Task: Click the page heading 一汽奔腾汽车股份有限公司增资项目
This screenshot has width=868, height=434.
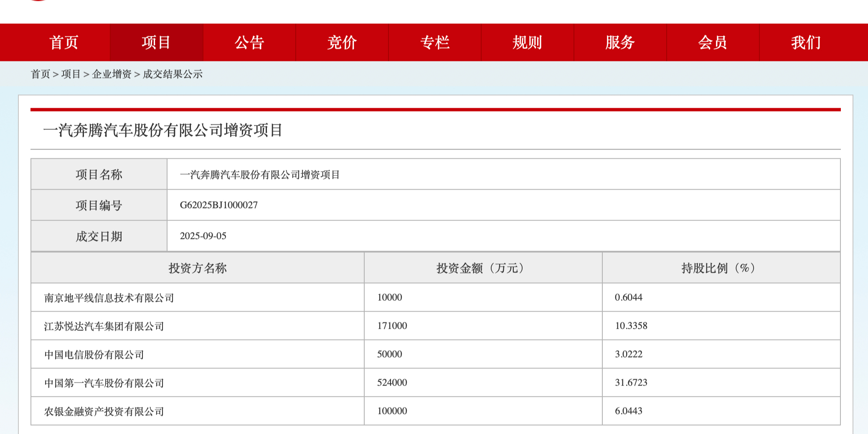Action: (163, 130)
